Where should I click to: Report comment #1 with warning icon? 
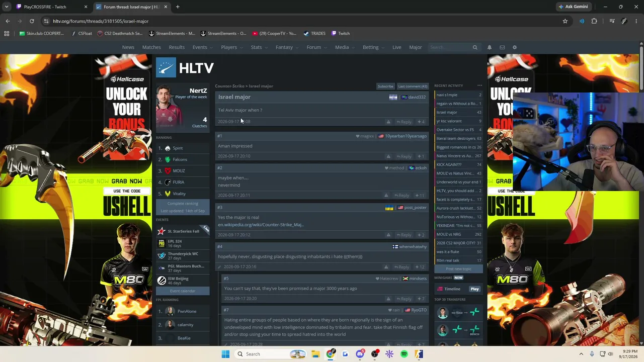pyautogui.click(x=388, y=156)
